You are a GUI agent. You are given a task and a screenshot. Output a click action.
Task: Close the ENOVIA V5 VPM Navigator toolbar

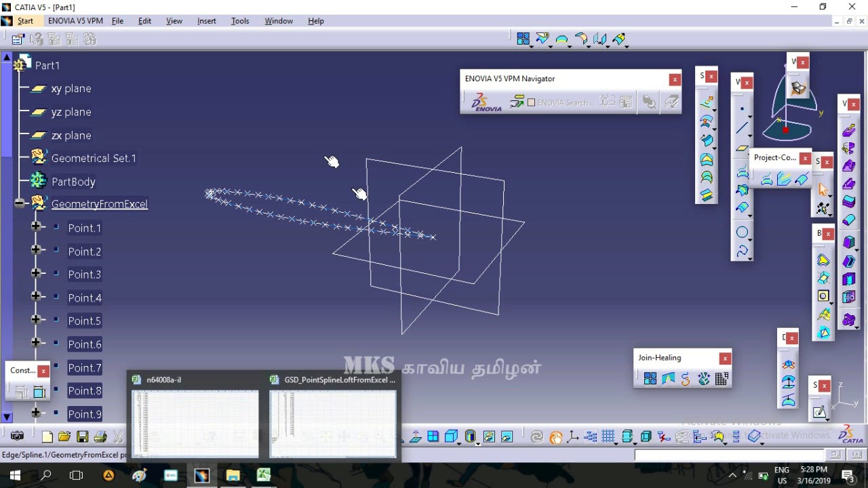point(675,79)
